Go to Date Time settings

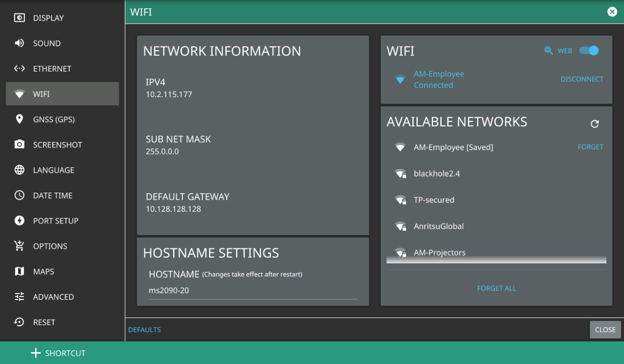pyautogui.click(x=52, y=195)
